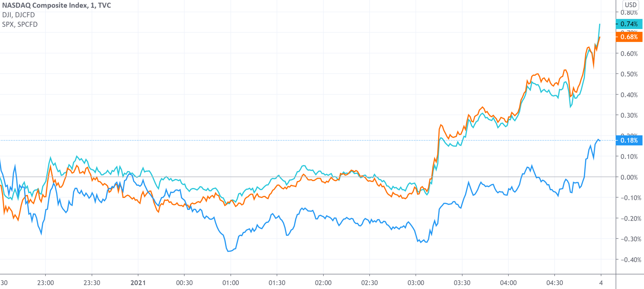
Task: Click the 00:30 time axis label
Action: tap(184, 283)
